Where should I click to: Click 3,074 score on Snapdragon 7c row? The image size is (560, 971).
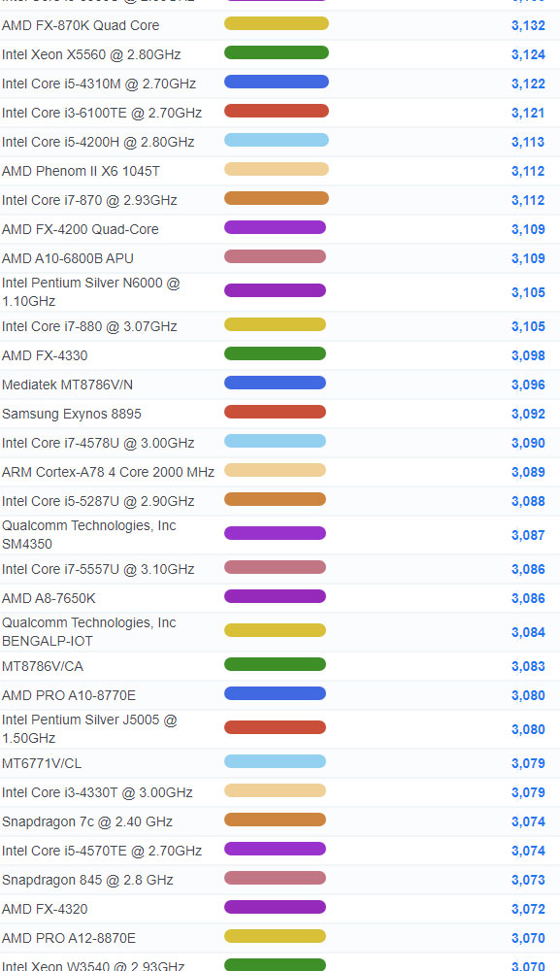point(528,821)
